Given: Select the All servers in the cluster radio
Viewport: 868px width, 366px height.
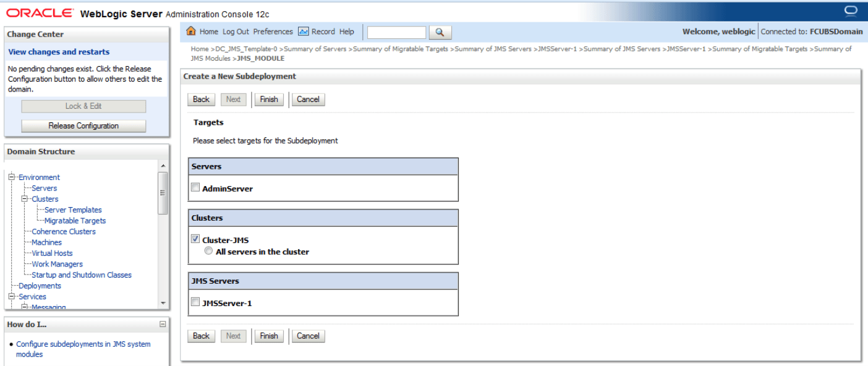Looking at the screenshot, I should point(208,249).
